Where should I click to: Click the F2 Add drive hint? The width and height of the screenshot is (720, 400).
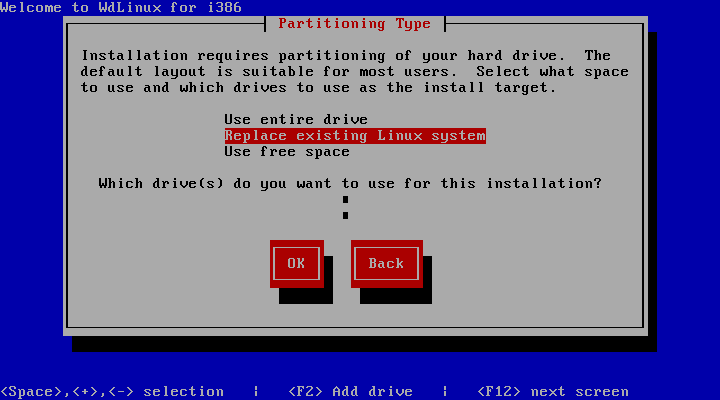tap(350, 391)
